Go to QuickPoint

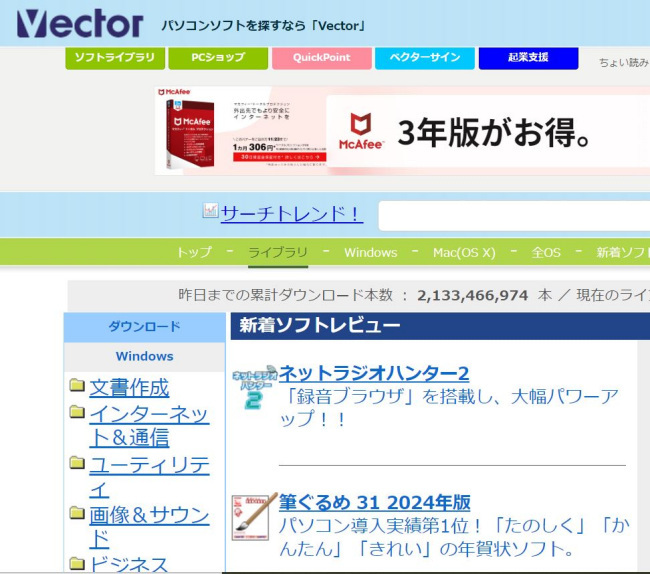point(322,58)
